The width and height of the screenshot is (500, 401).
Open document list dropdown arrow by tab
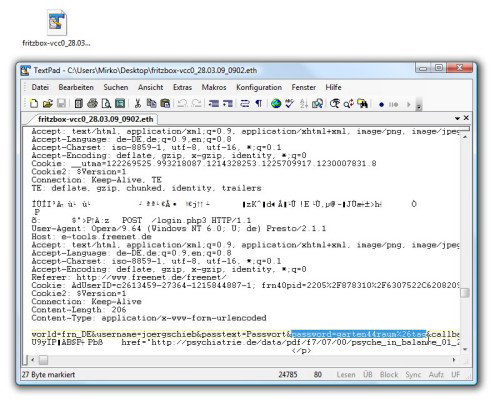pos(457,118)
